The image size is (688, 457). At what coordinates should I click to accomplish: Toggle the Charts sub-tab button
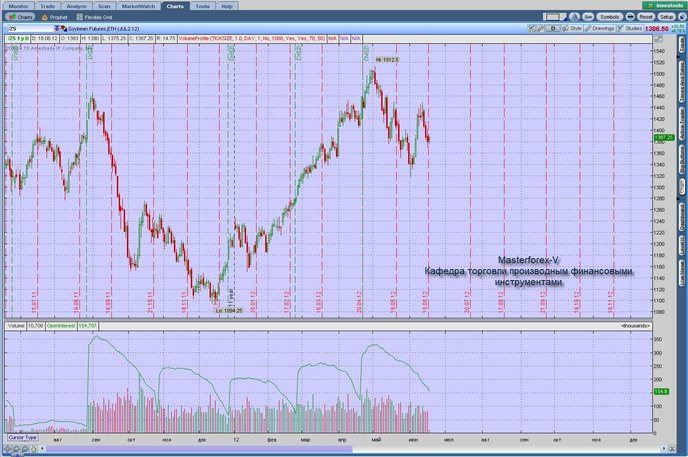(x=20, y=17)
